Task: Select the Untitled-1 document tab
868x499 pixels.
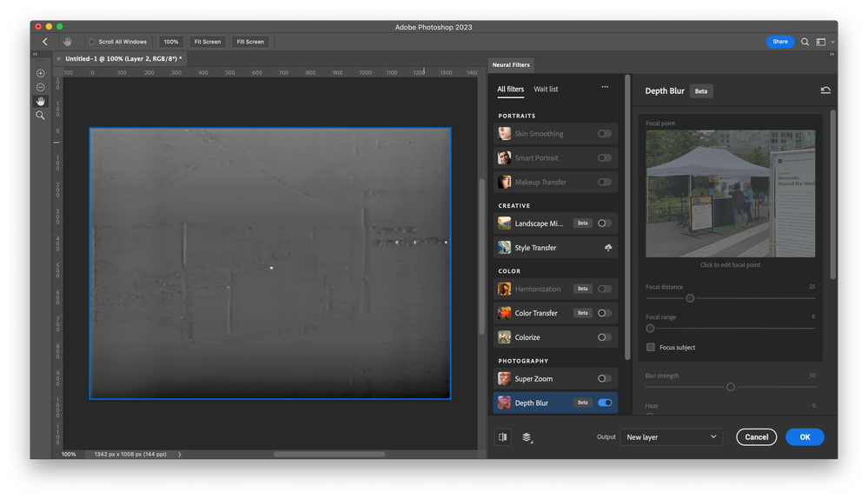Action: 123,59
